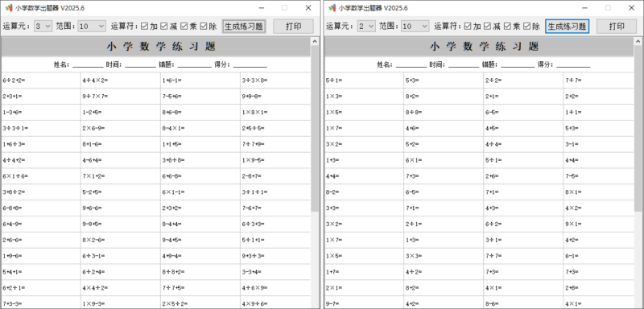This screenshot has height=309, width=644.
Task: Click the 姓名 blank line in the left worksheet
Action: 88,65
